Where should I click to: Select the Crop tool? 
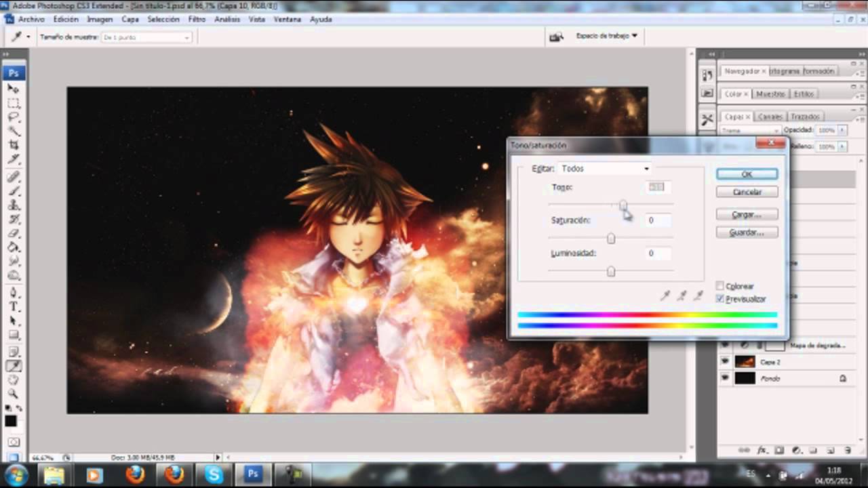click(14, 144)
